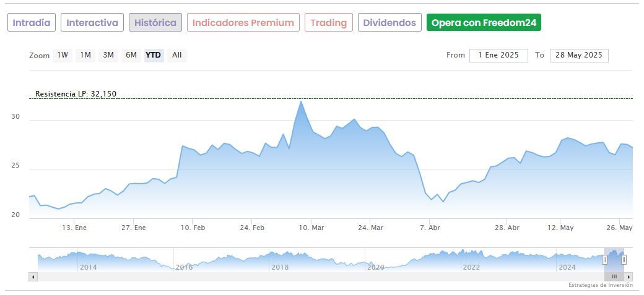Image resolution: width=644 pixels, height=295 pixels.
Task: Switch zoom to 6M
Action: tap(131, 55)
